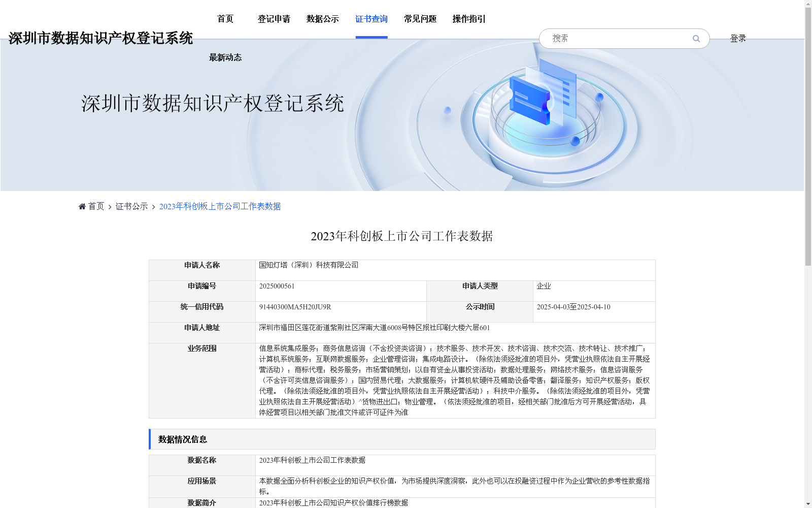Click the main page heading 2023年科创板上市公司工作表数据

click(402, 236)
